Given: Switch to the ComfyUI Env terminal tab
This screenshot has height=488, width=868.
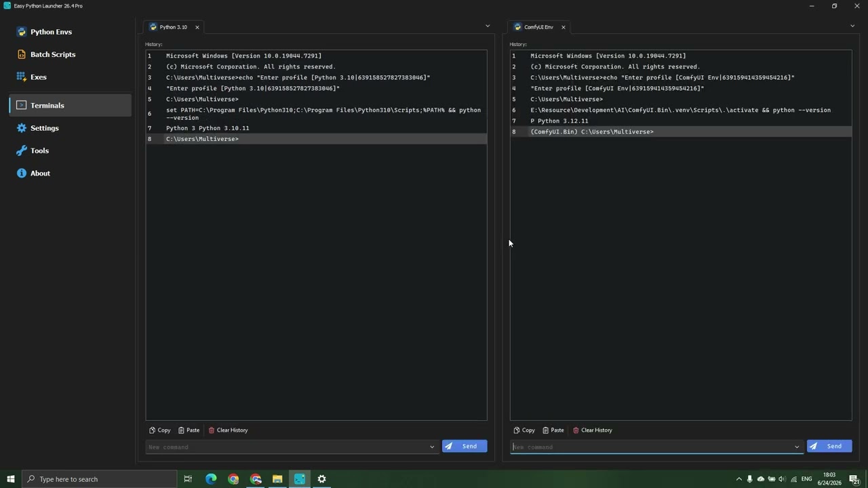Looking at the screenshot, I should click(538, 27).
